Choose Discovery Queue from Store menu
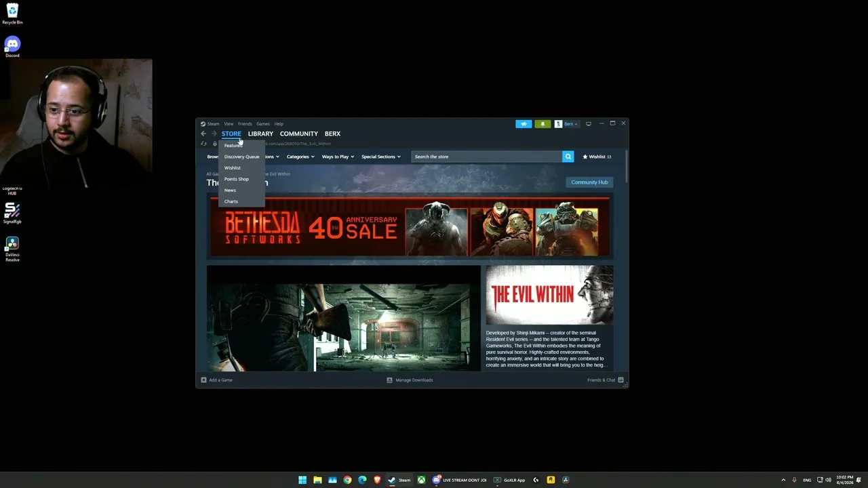Image resolution: width=868 pixels, height=488 pixels. (x=241, y=157)
